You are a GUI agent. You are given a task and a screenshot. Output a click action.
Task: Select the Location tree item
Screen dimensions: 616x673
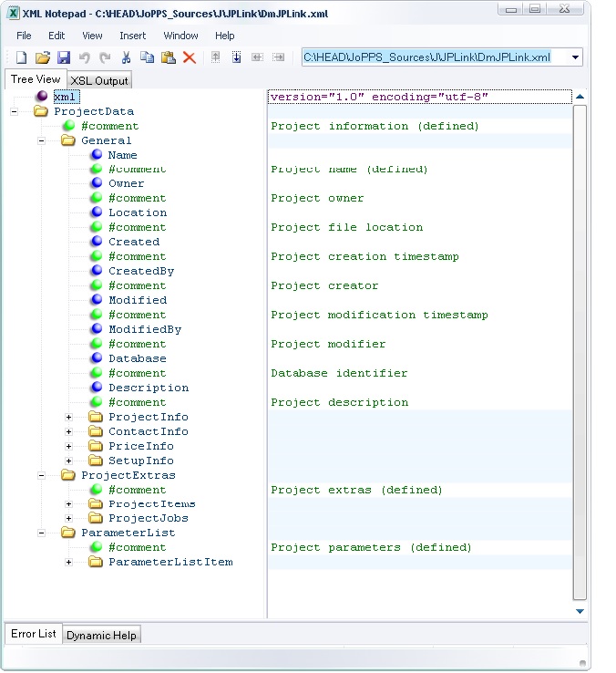click(138, 212)
